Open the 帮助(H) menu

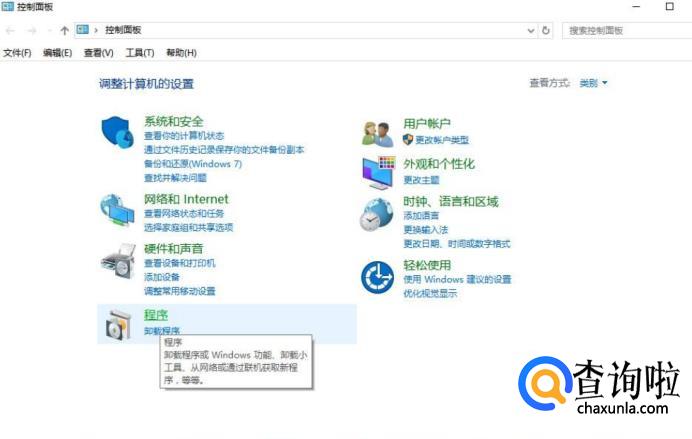point(181,53)
